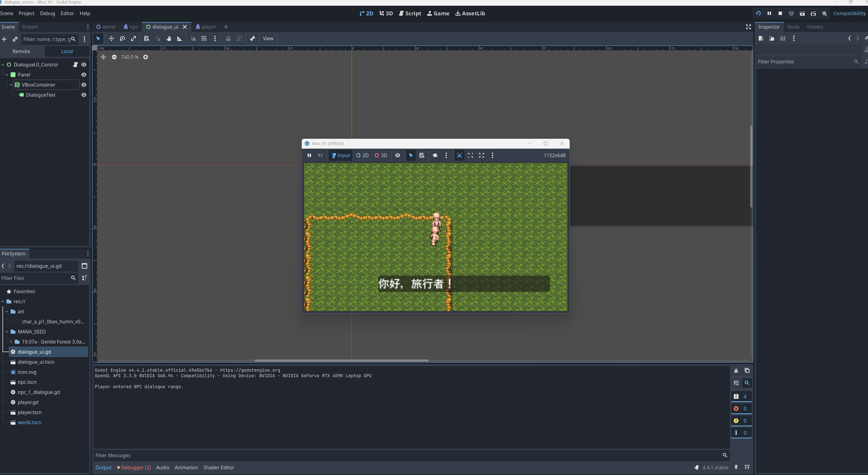This screenshot has width=868, height=475.
Task: Collapse the MANA_SEED folder
Action: coord(7,332)
